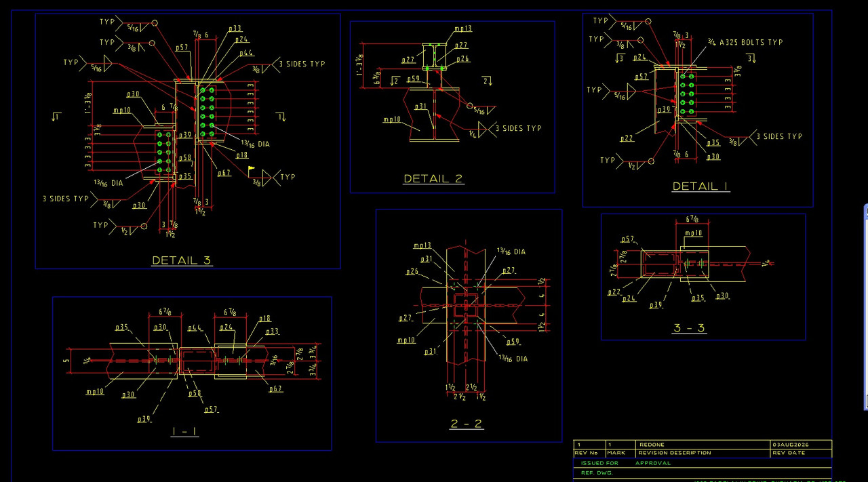Click "3 SIDES TYP" note in Detail 2

click(x=519, y=128)
